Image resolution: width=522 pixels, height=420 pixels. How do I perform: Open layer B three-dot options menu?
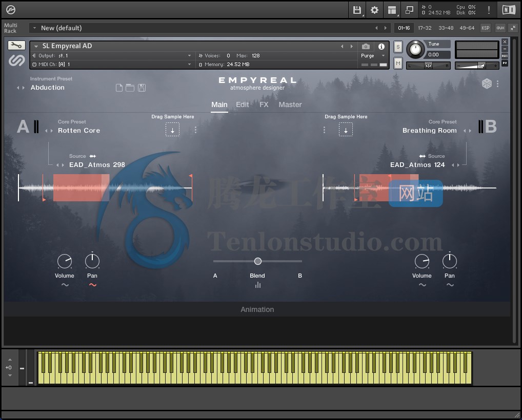[x=324, y=130]
